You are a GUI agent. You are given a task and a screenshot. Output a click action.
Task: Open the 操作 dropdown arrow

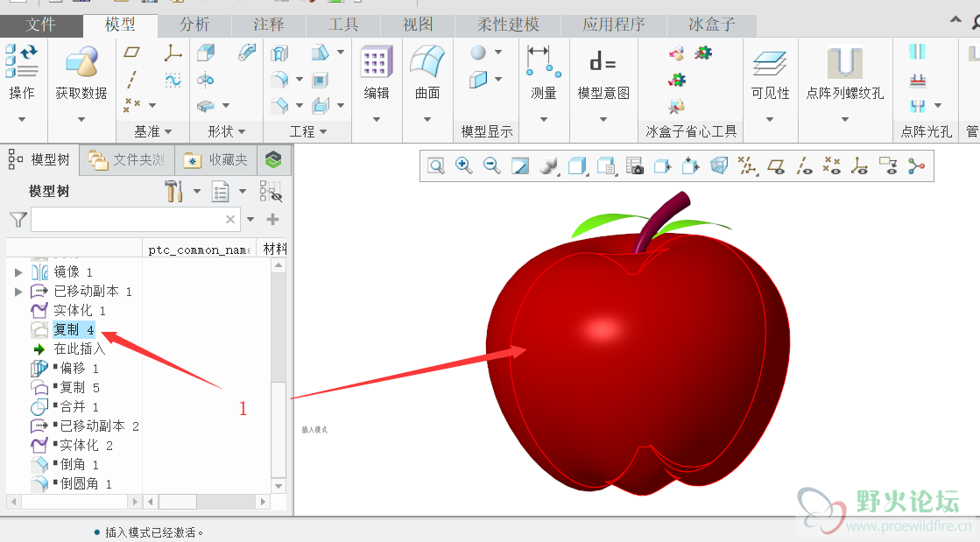pyautogui.click(x=22, y=119)
